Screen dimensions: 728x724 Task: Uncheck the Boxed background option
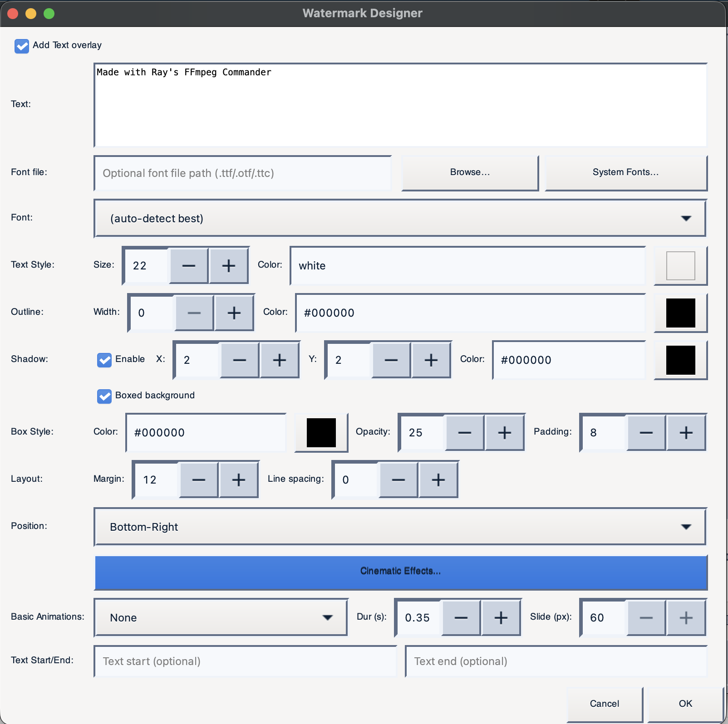pos(104,396)
